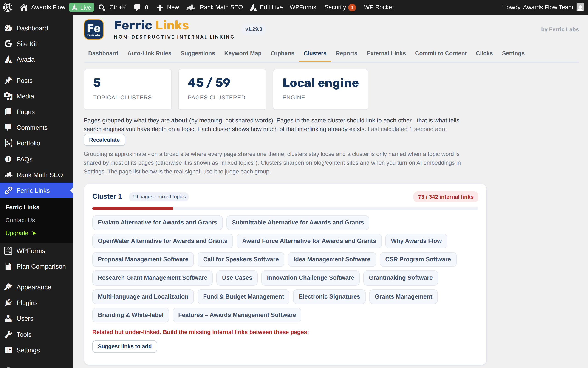
Task: Click the Settings sliders icon in sidebar
Action: [8, 350]
